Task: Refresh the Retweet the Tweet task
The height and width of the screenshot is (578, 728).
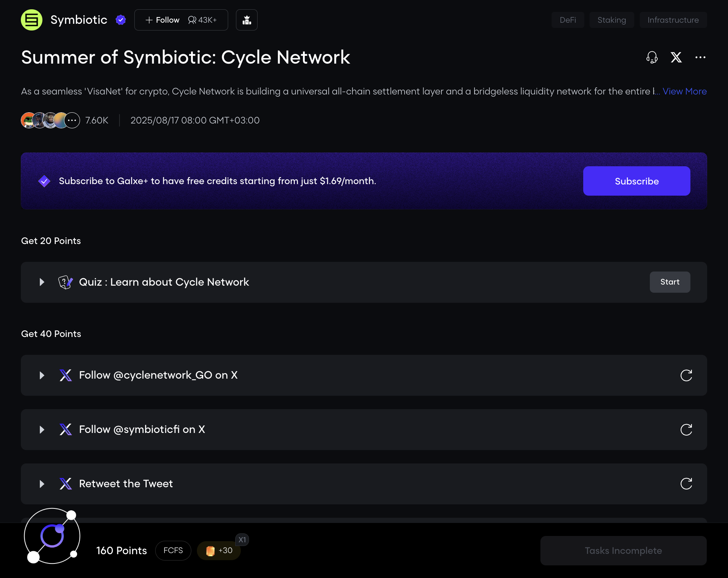Action: coord(686,484)
